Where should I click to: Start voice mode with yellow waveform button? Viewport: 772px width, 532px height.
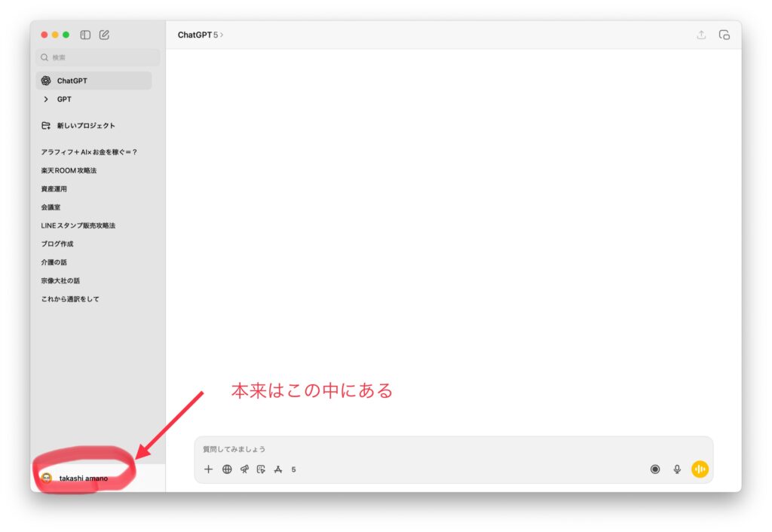coord(700,469)
